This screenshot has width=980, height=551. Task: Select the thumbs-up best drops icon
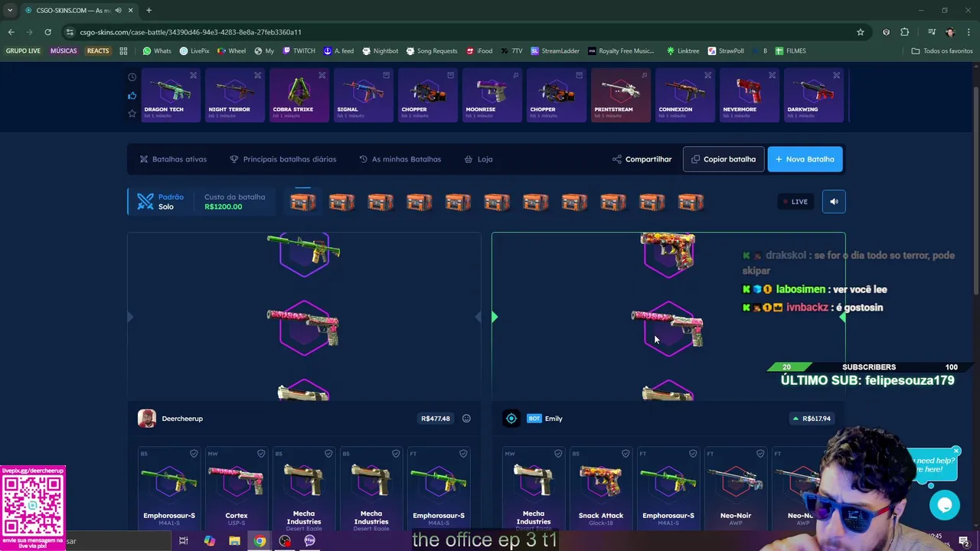coord(132,96)
